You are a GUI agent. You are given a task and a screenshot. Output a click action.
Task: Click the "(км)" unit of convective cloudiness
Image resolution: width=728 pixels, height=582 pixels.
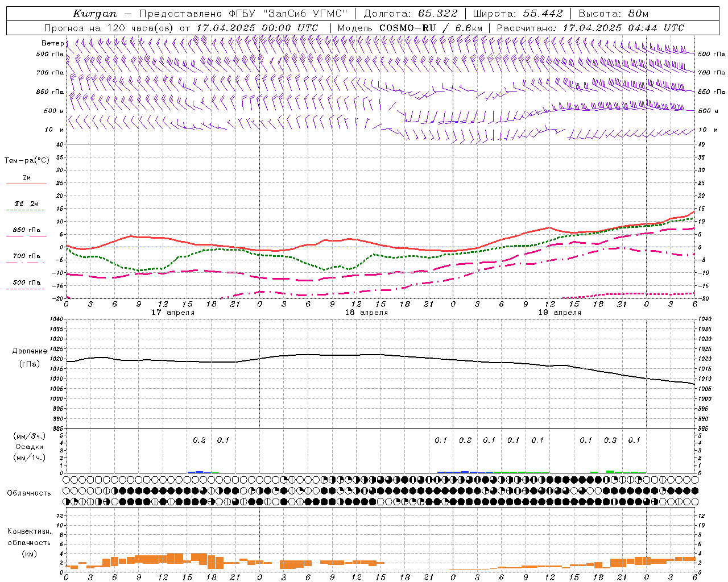tap(29, 554)
